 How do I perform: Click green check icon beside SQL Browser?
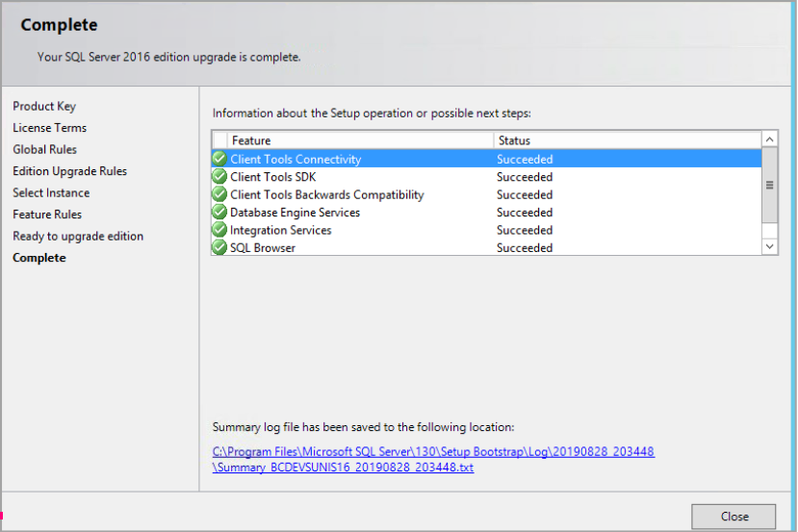coord(219,247)
